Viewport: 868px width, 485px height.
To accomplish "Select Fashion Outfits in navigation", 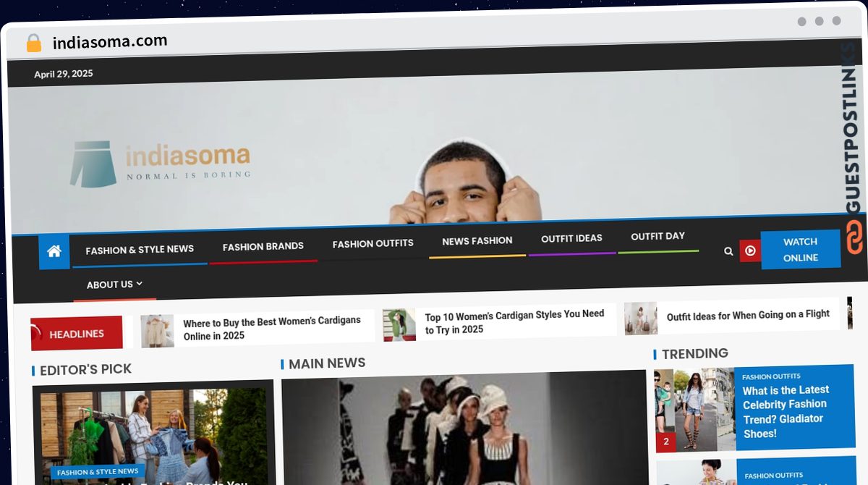I will tap(373, 244).
